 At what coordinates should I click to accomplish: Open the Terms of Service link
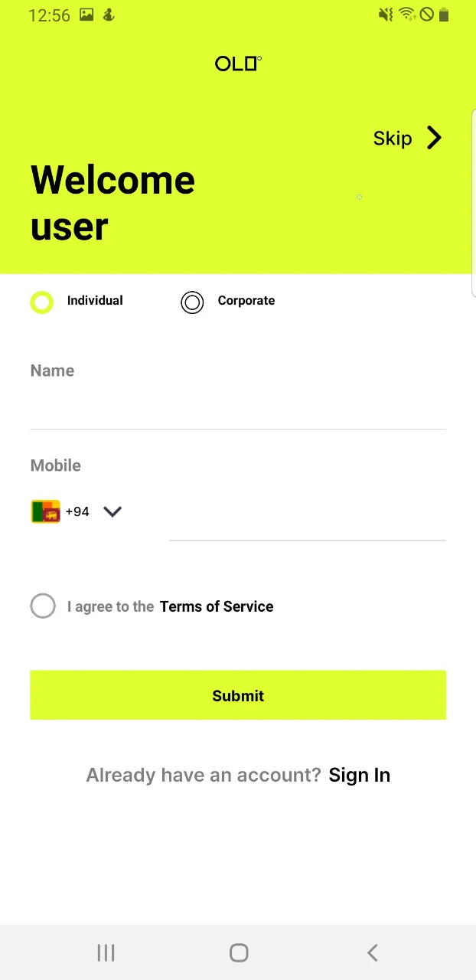point(217,606)
